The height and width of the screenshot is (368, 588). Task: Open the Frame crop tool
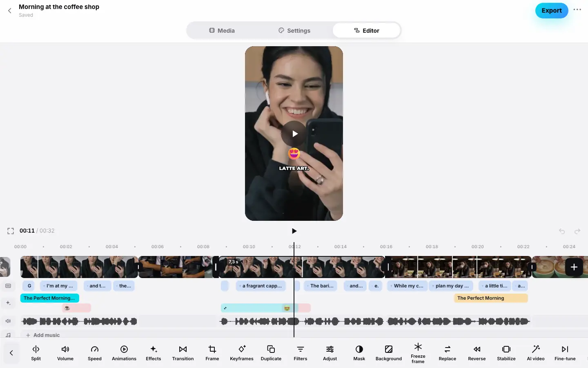(x=212, y=353)
